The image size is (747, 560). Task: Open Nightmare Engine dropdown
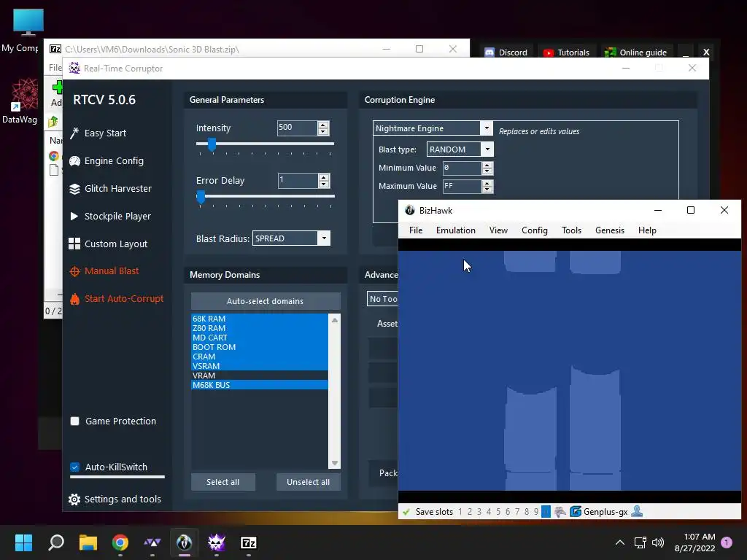486,128
